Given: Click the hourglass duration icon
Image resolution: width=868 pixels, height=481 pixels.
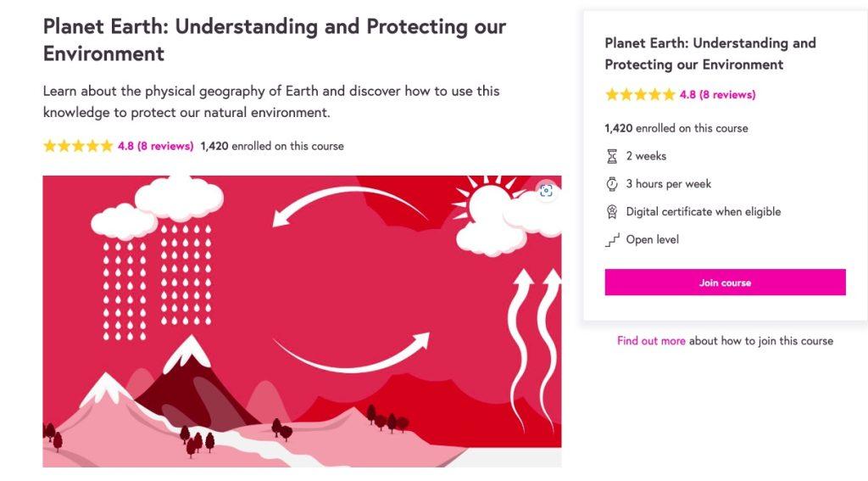Looking at the screenshot, I should tap(612, 156).
